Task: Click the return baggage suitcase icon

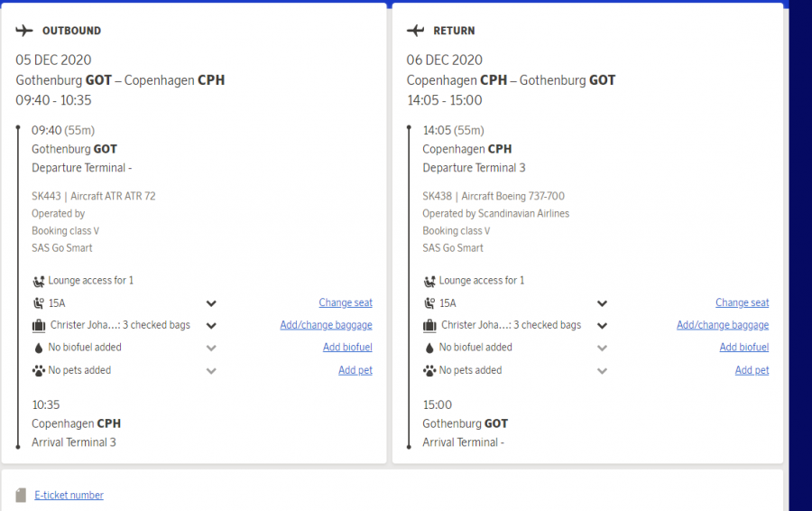Action: tap(429, 325)
